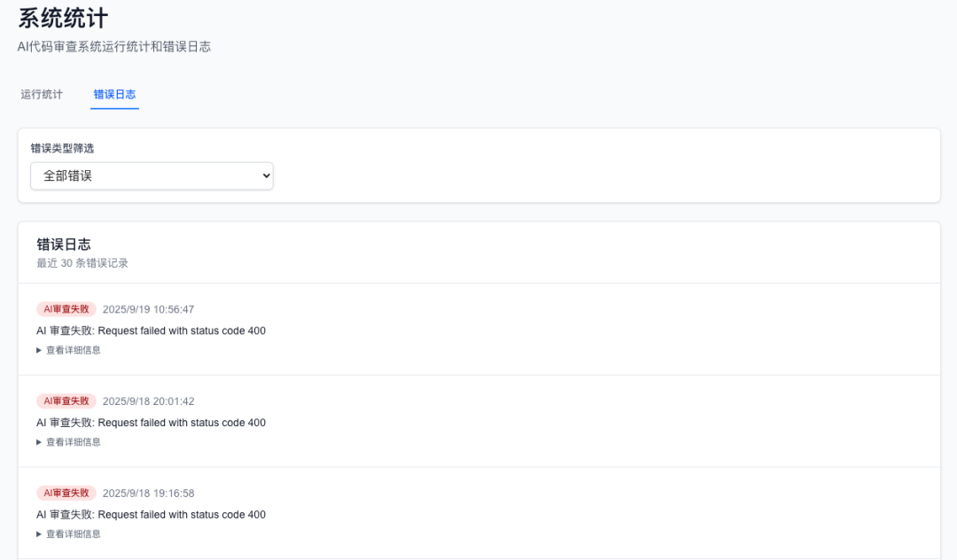Click the 错误类型筛选 label
This screenshot has width=957, height=560.
[62, 148]
